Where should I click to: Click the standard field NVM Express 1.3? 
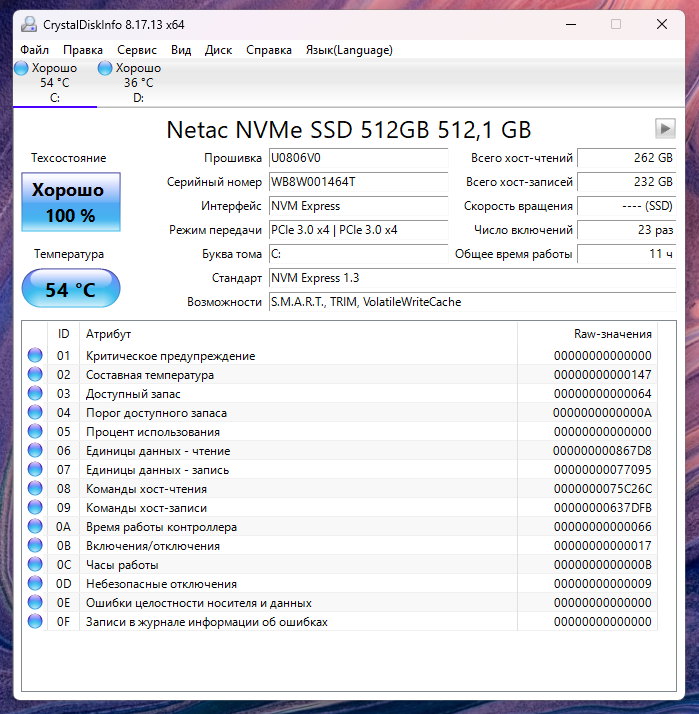pos(472,278)
